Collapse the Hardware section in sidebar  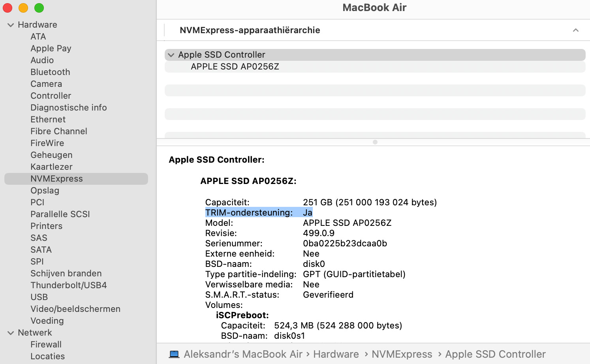[11, 25]
